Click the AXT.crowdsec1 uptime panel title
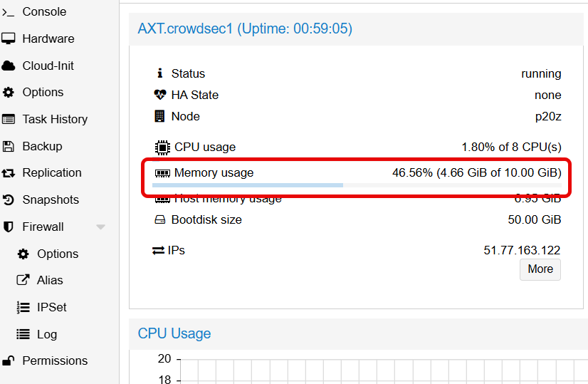Viewport: 588px width, 384px height. coord(245,28)
